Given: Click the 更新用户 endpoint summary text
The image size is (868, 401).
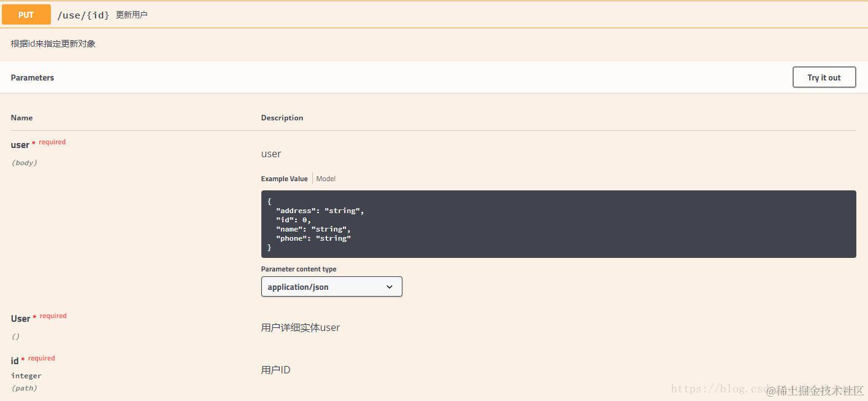Looking at the screenshot, I should [132, 15].
